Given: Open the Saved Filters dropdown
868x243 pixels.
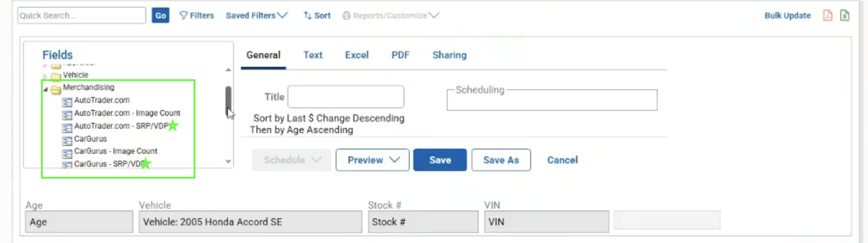Looking at the screenshot, I should [256, 16].
